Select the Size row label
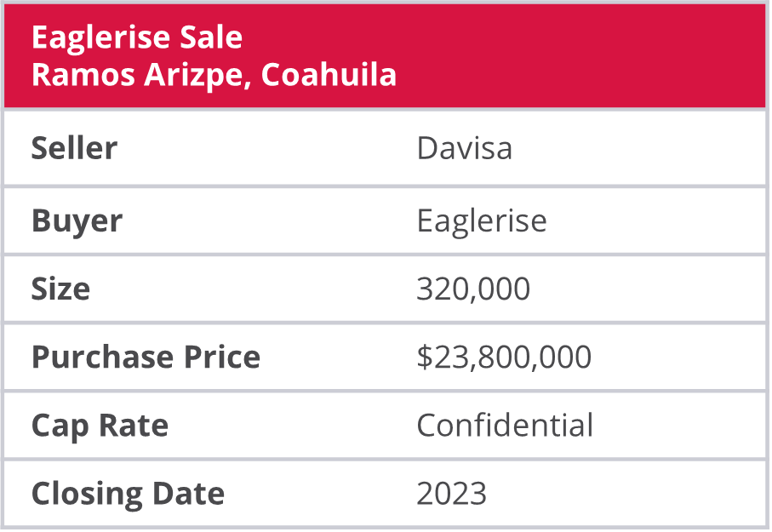The width and height of the screenshot is (772, 532). 60,289
